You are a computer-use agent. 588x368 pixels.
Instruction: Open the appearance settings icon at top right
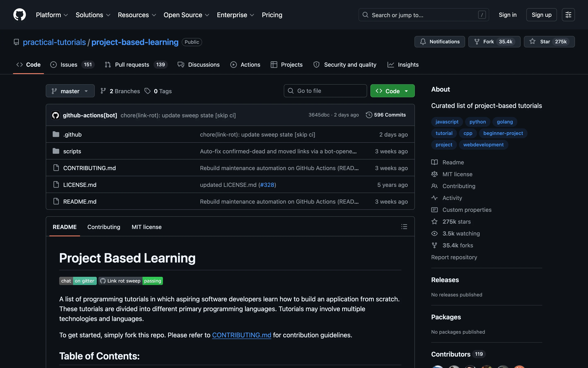point(568,15)
